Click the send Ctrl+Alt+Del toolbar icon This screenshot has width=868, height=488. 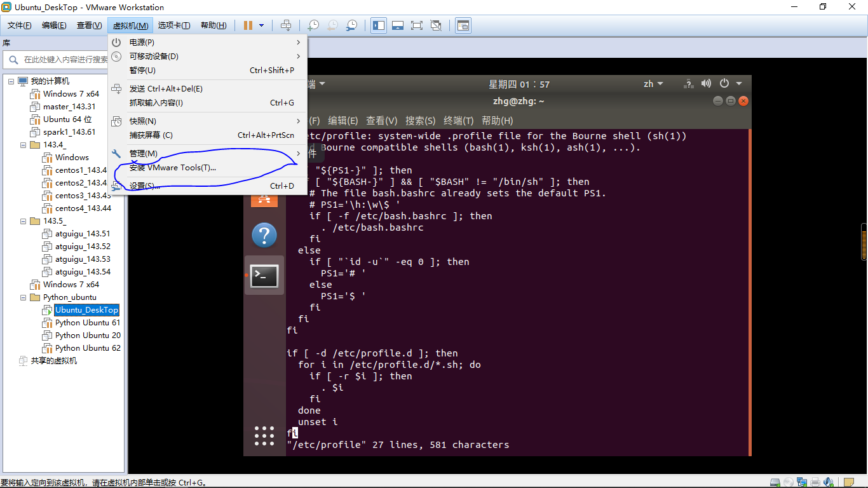click(286, 25)
